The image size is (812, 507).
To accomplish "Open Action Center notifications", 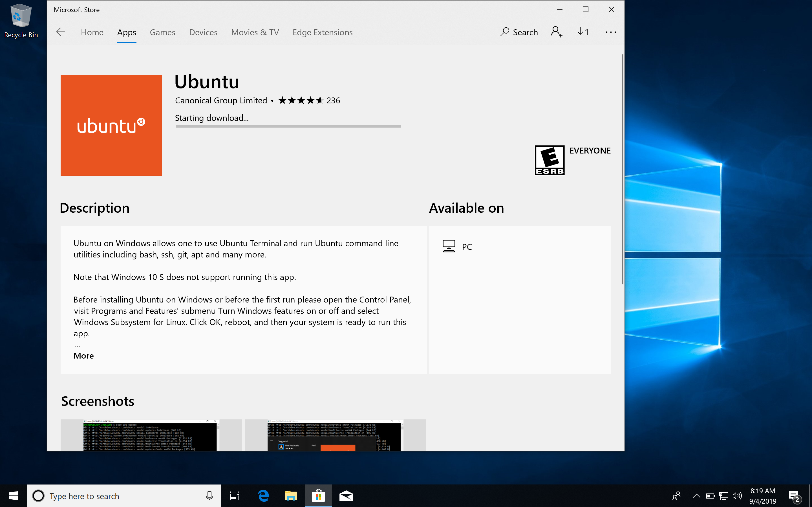I will pyautogui.click(x=794, y=496).
